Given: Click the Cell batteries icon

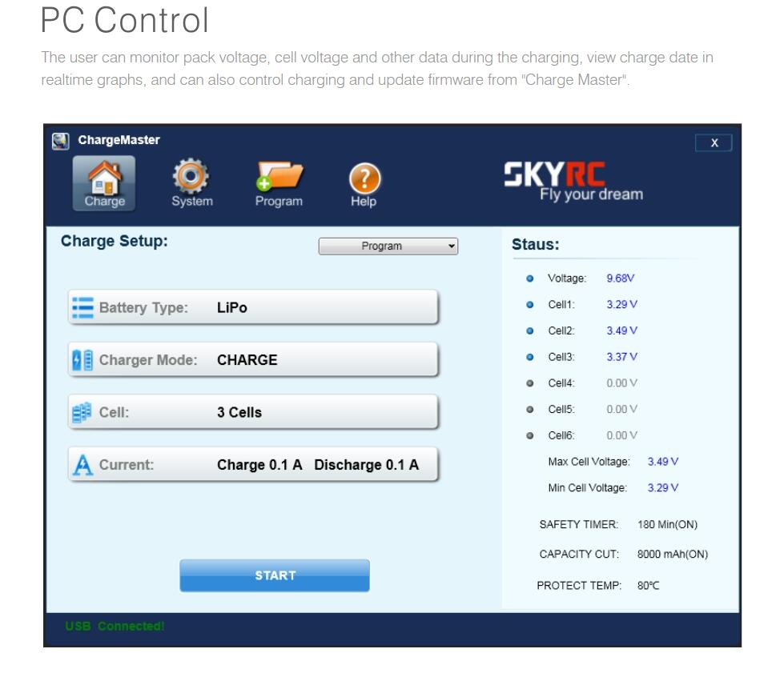Looking at the screenshot, I should point(82,413).
